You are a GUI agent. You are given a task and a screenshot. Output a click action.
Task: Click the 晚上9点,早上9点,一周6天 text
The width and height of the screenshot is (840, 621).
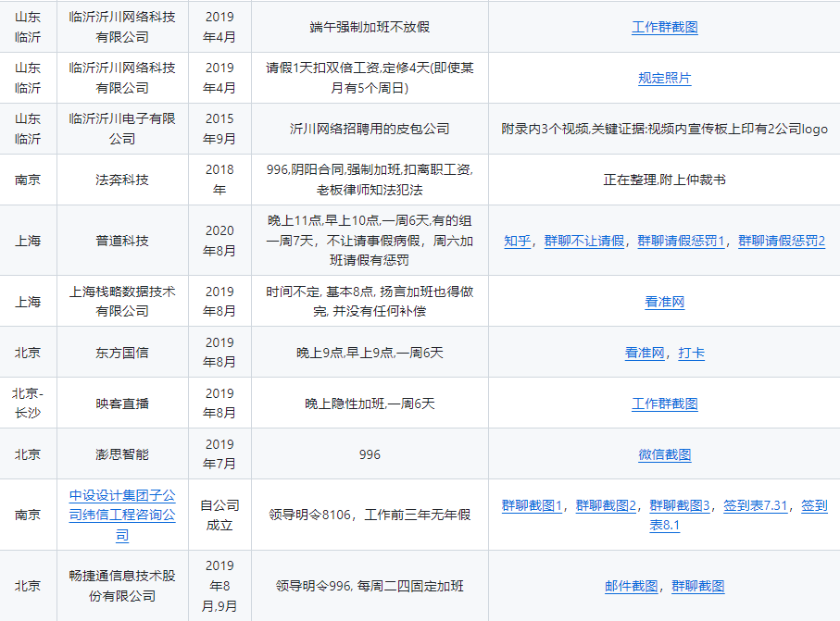coord(370,353)
